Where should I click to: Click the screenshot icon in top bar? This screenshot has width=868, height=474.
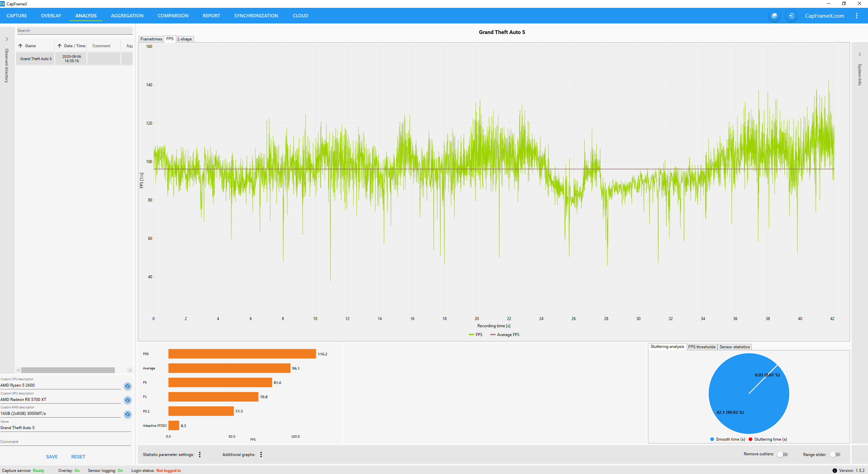pyautogui.click(x=774, y=16)
